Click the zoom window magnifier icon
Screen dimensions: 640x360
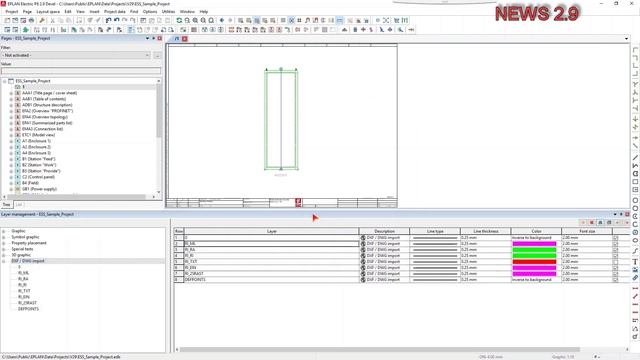[x=187, y=20]
